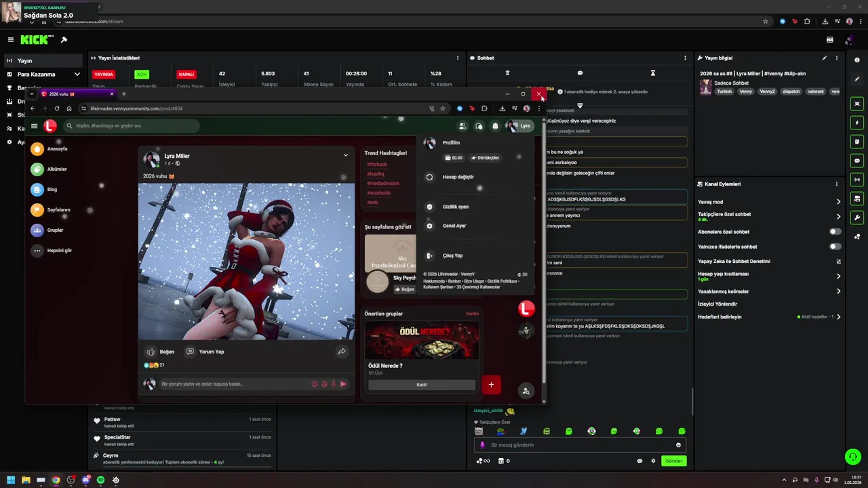Open emoji picker in chat input

tap(678, 445)
